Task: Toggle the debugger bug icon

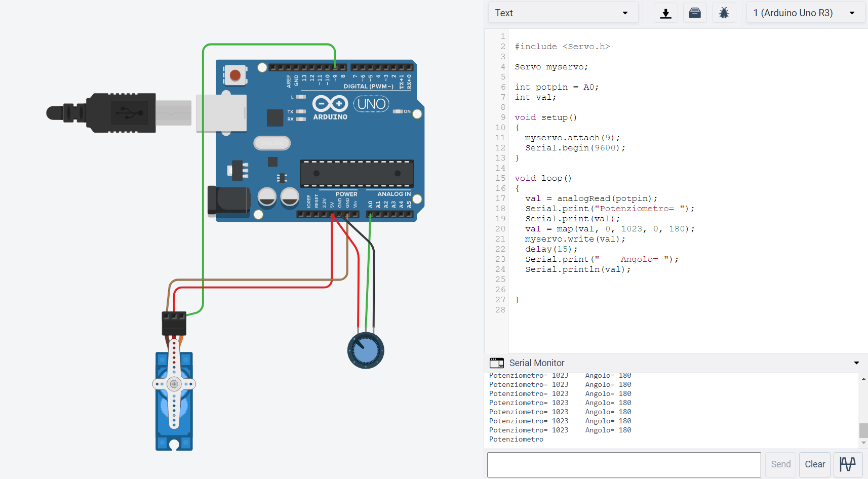Action: click(x=724, y=13)
